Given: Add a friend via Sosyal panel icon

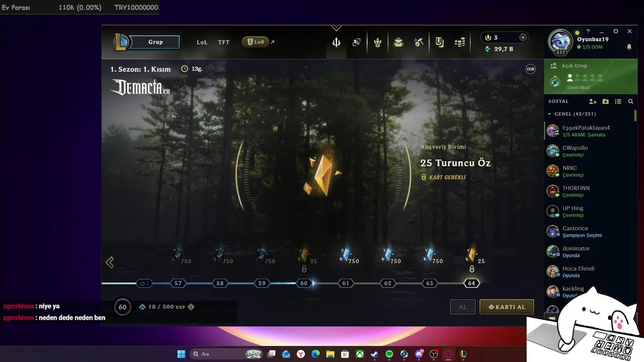Looking at the screenshot, I should point(593,102).
